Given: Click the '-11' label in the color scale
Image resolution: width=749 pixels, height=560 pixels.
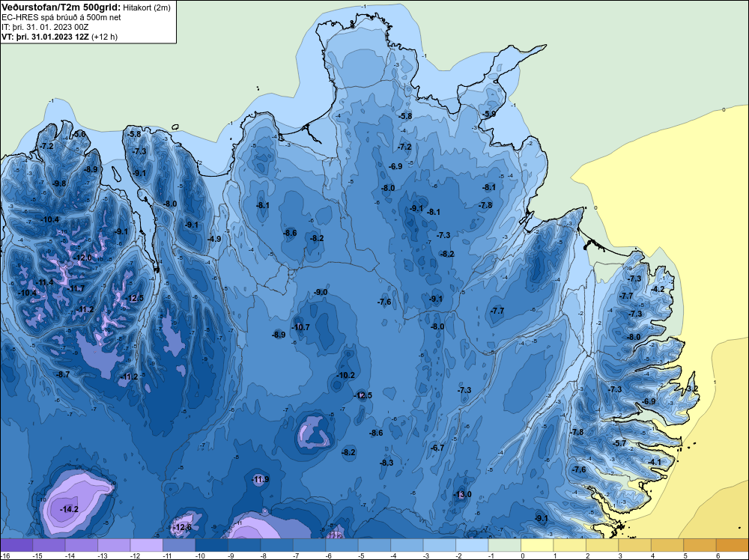Looking at the screenshot, I should (x=167, y=556).
